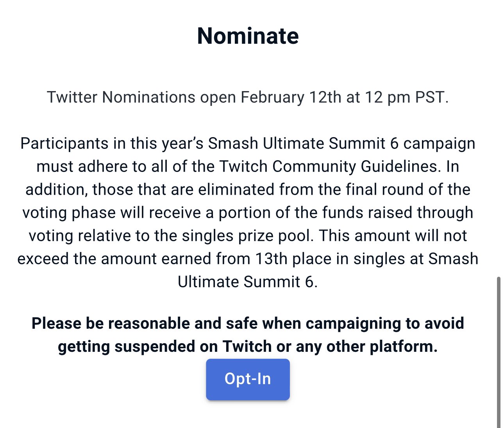Viewport: 504px width, 428px height.
Task: Click the blue Opt-In button
Action: click(x=248, y=379)
